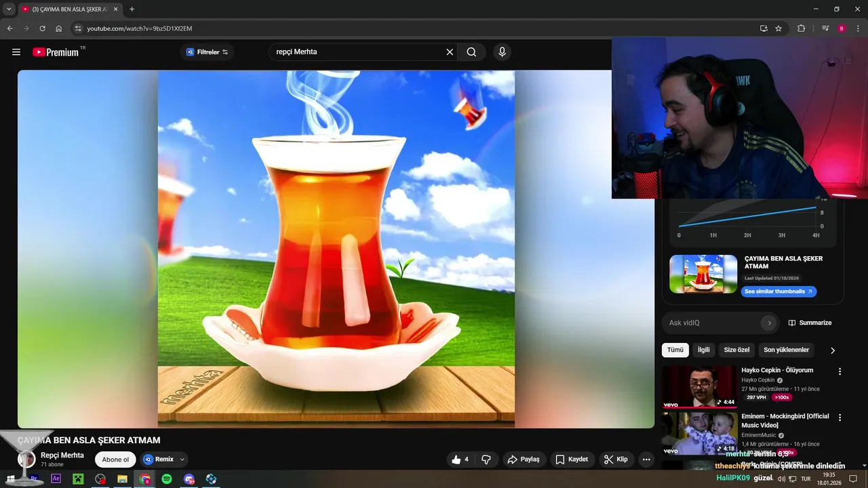
Task: Open Eminem Mockingbird video thumbnail
Action: pyautogui.click(x=699, y=433)
